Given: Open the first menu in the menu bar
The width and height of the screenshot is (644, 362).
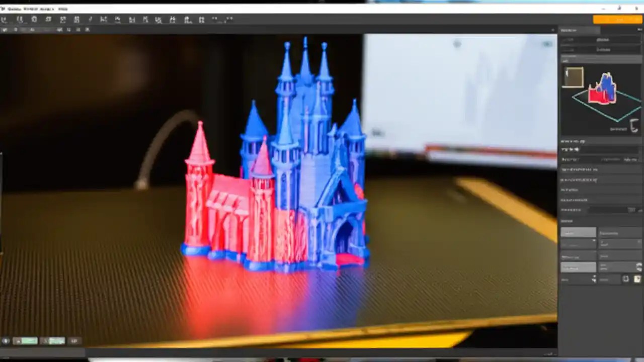Looking at the screenshot, I should click(15, 9).
